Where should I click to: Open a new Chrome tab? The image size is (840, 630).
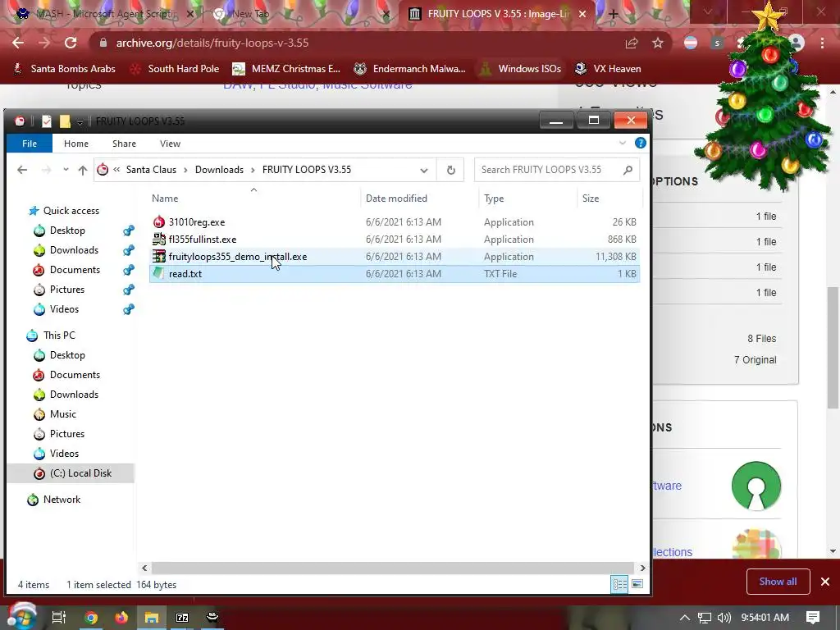tap(614, 14)
